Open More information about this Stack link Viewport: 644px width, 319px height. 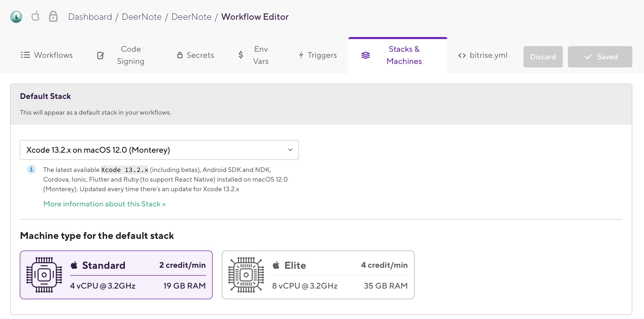click(x=104, y=204)
